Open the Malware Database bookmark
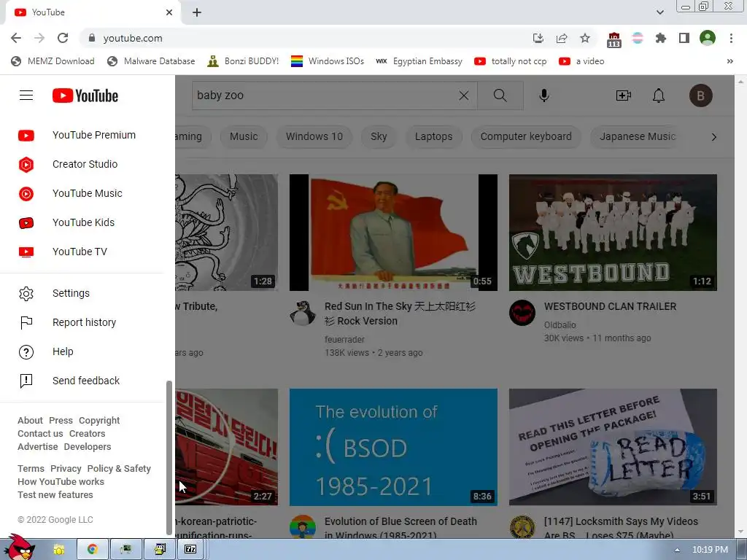The image size is (747, 560). pos(152,61)
